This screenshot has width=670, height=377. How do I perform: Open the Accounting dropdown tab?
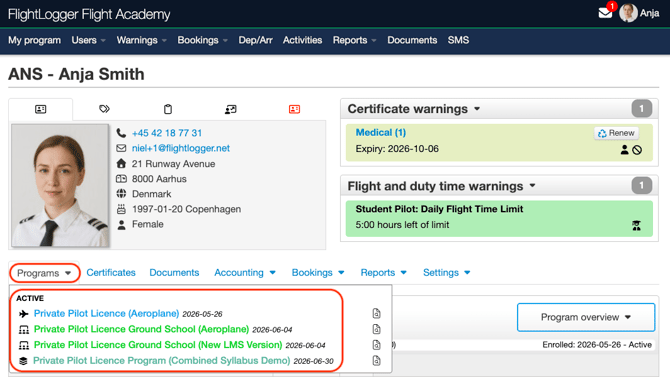pyautogui.click(x=245, y=273)
